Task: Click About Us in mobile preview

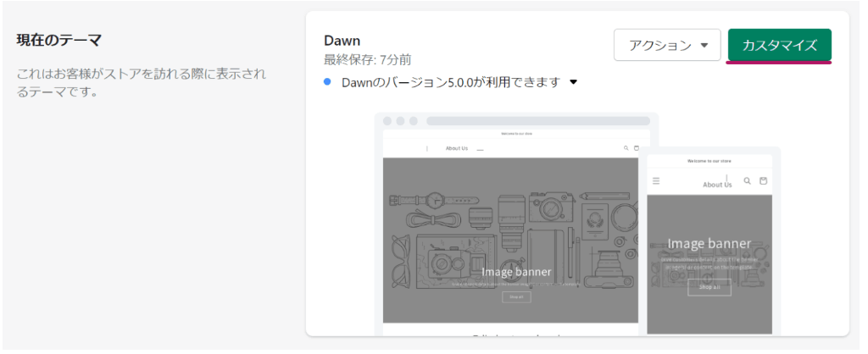Action: tap(717, 185)
